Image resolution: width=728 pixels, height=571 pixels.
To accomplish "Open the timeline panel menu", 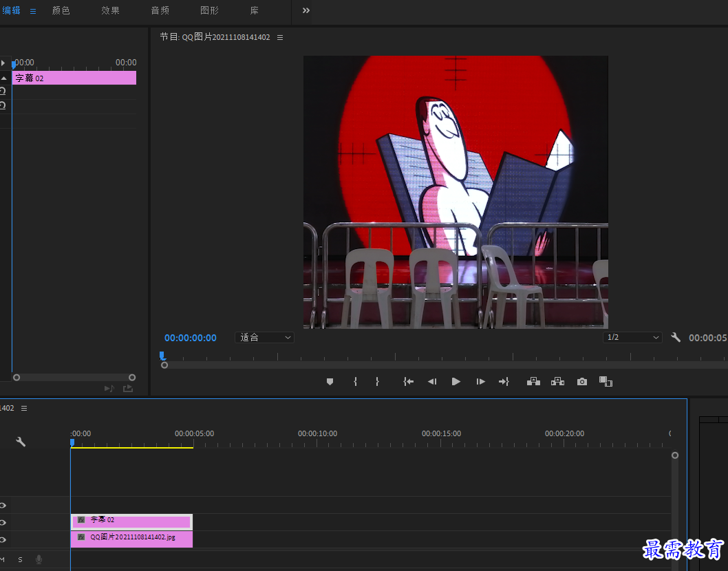I will coord(24,409).
